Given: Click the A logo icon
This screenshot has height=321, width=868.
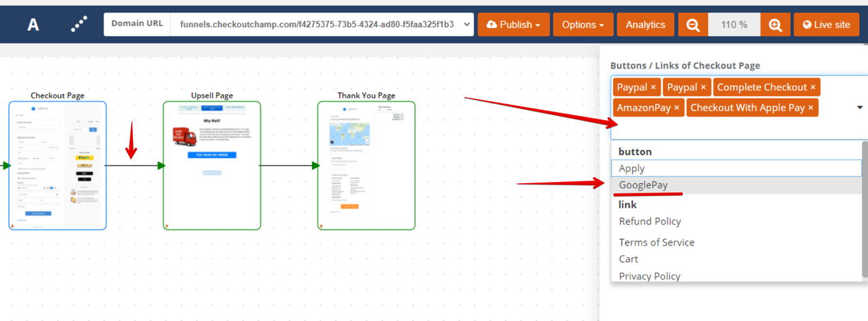Looking at the screenshot, I should 33,25.
